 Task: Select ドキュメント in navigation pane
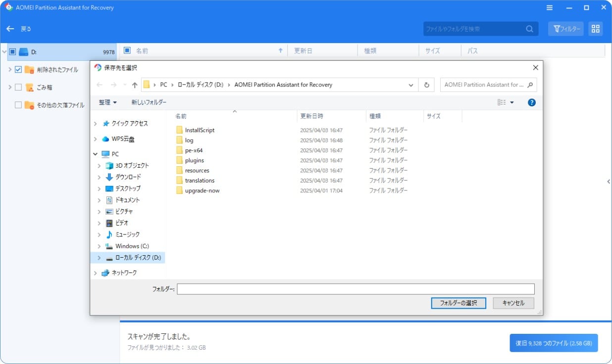(x=128, y=200)
